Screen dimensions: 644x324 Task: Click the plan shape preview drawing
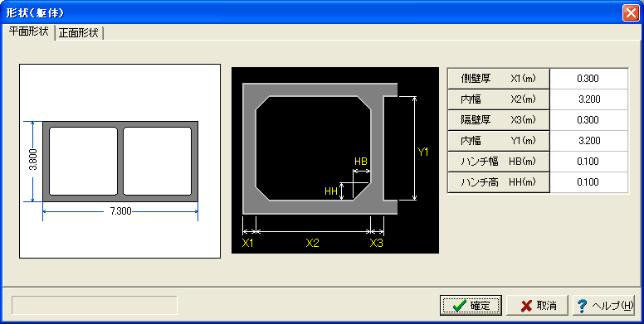120,162
